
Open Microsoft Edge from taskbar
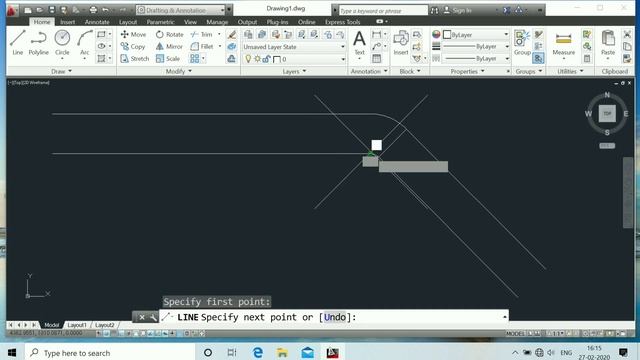click(x=258, y=352)
